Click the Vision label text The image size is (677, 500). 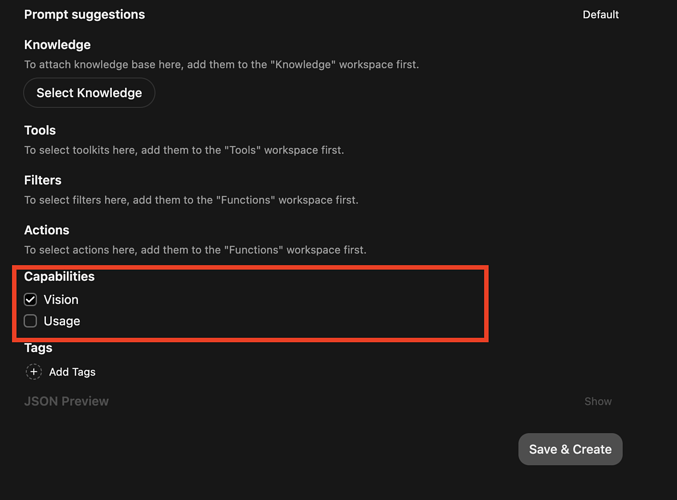(x=61, y=299)
